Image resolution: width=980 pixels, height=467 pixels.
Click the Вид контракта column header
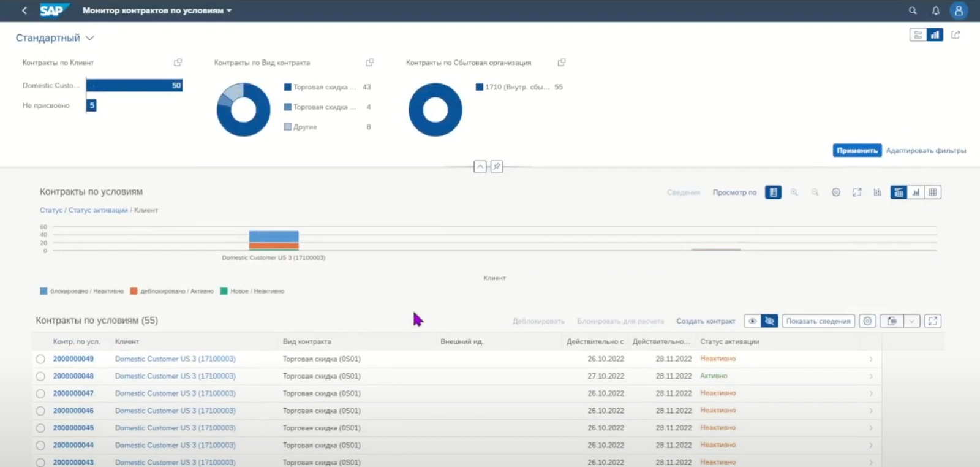point(307,341)
